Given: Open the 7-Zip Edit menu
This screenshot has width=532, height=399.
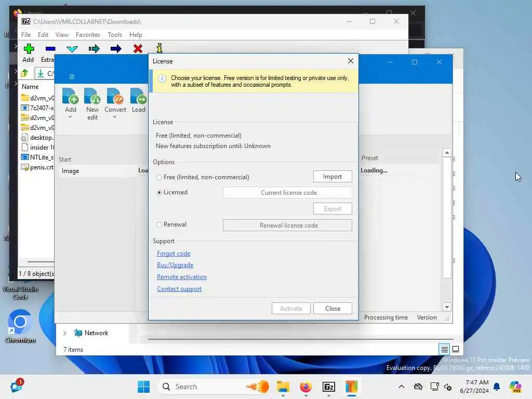Looking at the screenshot, I should point(43,35).
